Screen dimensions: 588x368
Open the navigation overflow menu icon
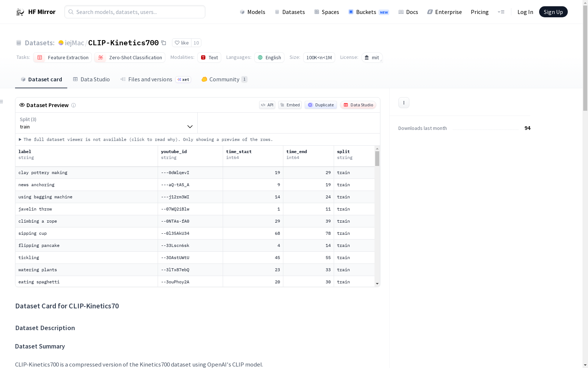tap(501, 12)
